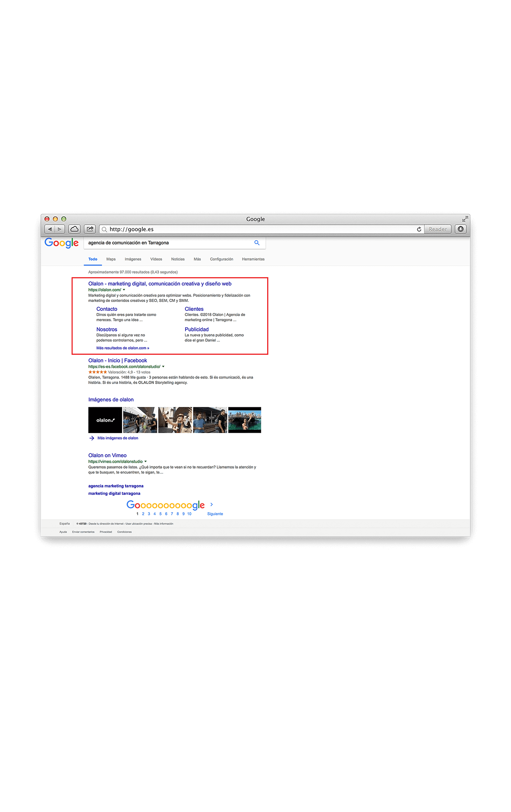
Task: Switch to the Imágenes tab
Action: (133, 259)
